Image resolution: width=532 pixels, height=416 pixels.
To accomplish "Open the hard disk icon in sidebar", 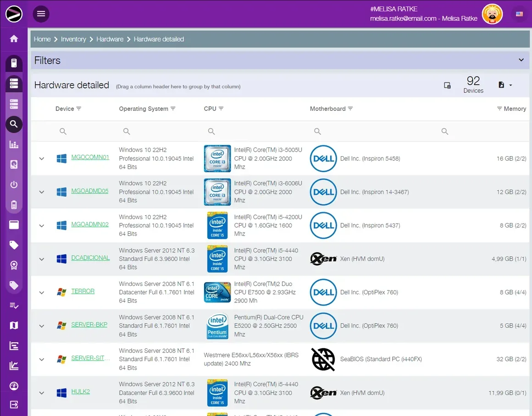I will click(x=14, y=164).
